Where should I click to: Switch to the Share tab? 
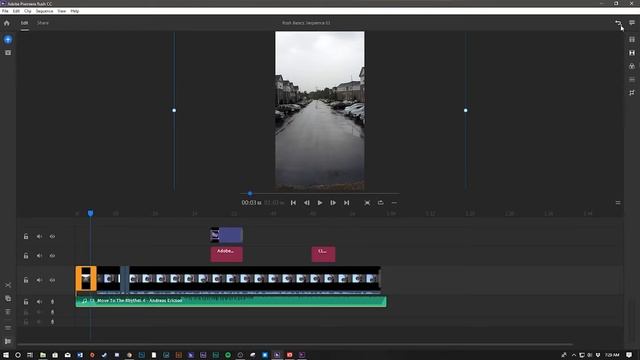click(x=42, y=23)
